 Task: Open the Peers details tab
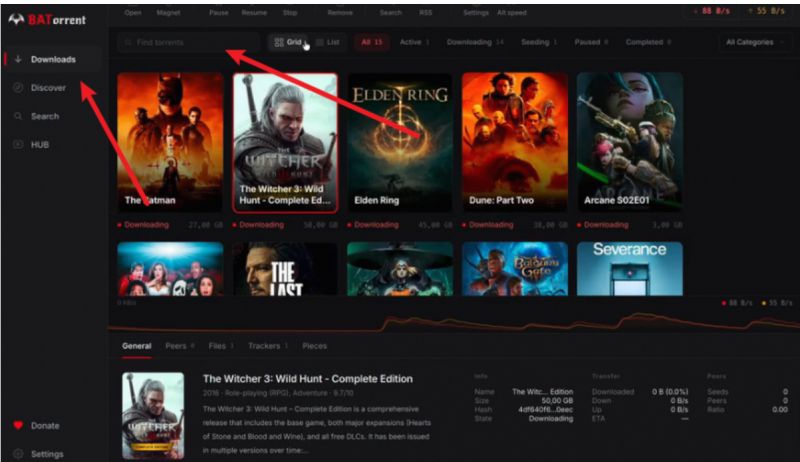pyautogui.click(x=180, y=346)
